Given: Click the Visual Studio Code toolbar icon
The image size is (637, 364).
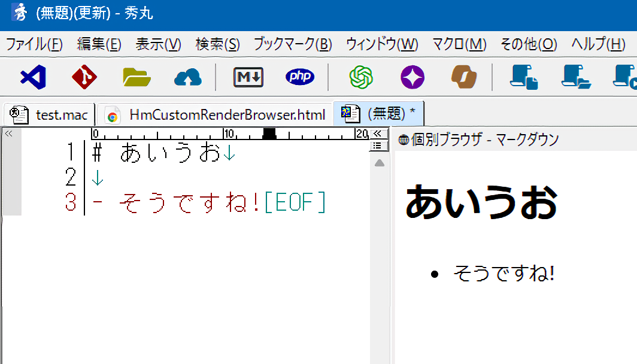Looking at the screenshot, I should (33, 77).
